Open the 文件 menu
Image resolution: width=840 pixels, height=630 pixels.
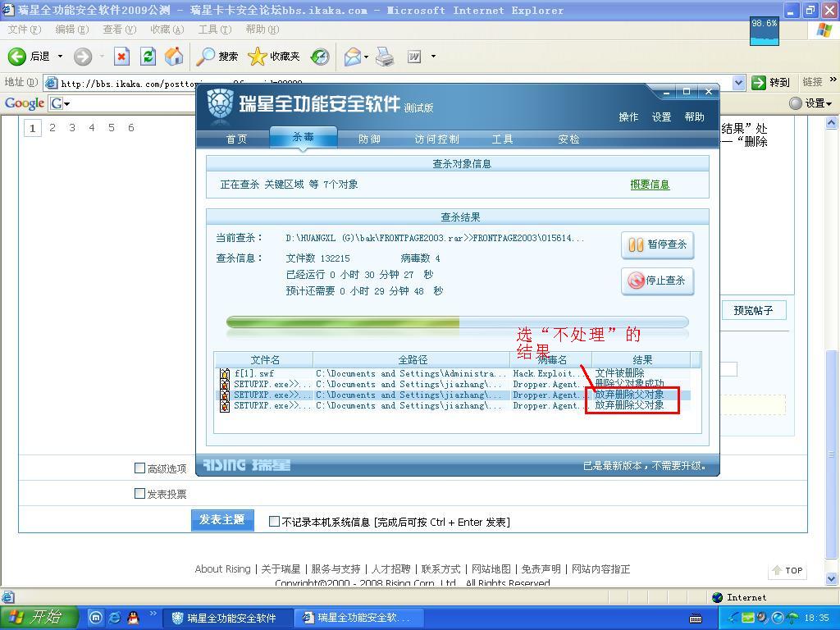point(24,30)
